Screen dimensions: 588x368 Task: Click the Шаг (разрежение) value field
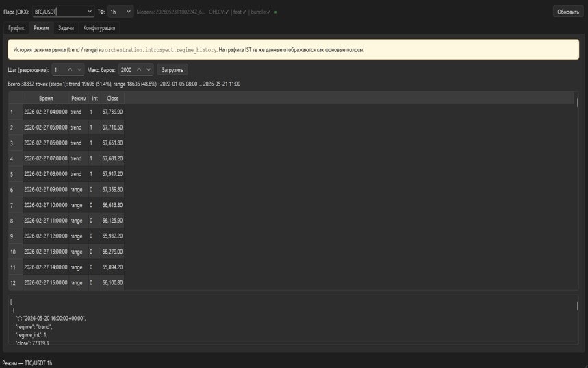click(x=58, y=70)
